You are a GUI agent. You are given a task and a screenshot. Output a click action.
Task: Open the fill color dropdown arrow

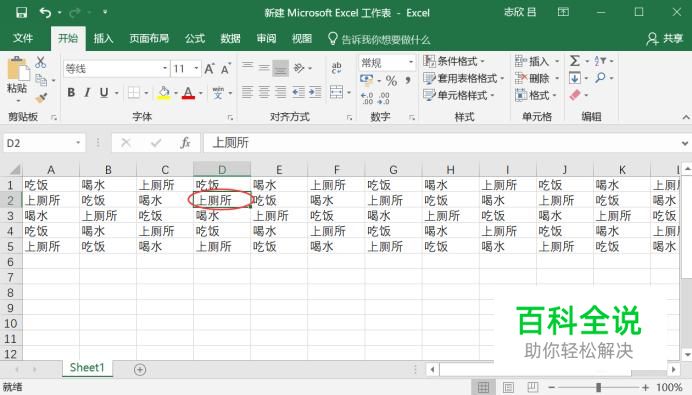(x=176, y=93)
